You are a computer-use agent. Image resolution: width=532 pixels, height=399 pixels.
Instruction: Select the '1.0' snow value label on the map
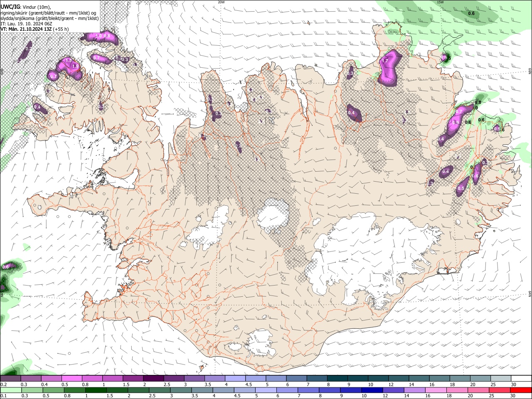pyautogui.click(x=99, y=36)
